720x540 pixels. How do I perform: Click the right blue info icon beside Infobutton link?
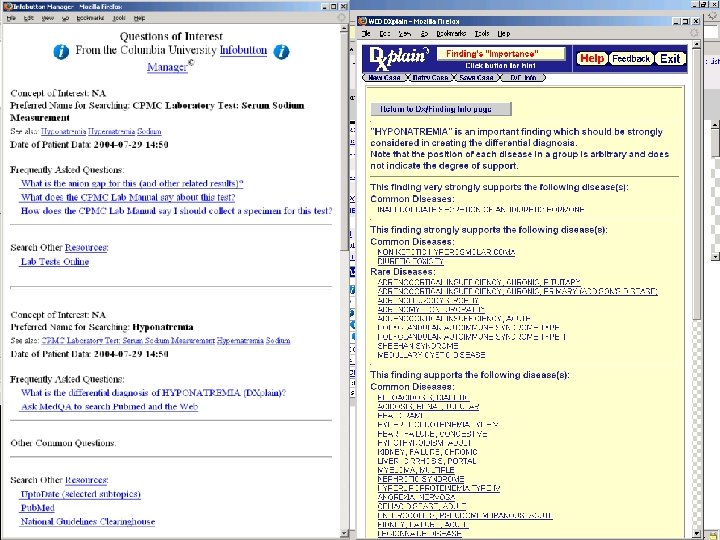281,51
